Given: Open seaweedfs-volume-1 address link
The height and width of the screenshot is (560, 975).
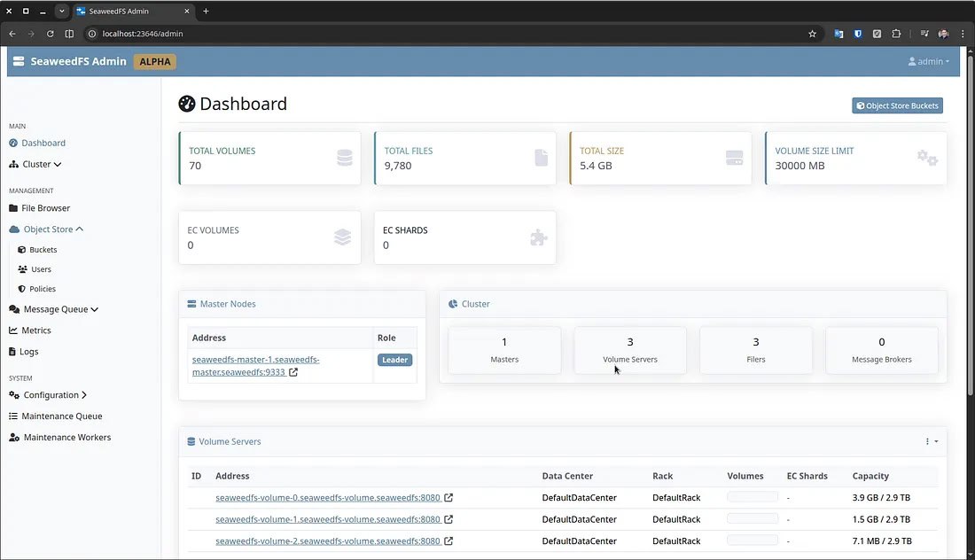Looking at the screenshot, I should [x=327, y=519].
